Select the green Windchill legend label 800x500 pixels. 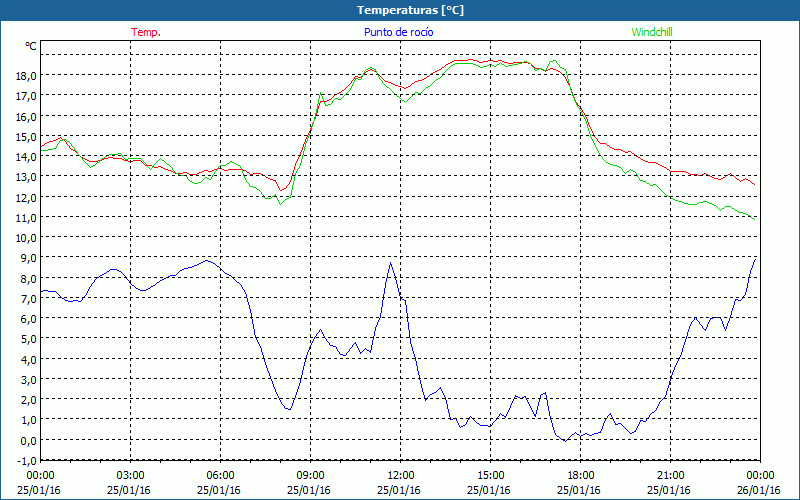[x=652, y=32]
